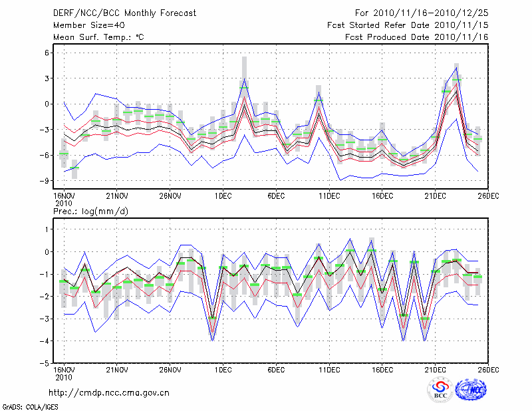The height and width of the screenshot is (411, 532).
Task: Click 26DEC label under the precipitation chart
Action: pyautogui.click(x=488, y=370)
